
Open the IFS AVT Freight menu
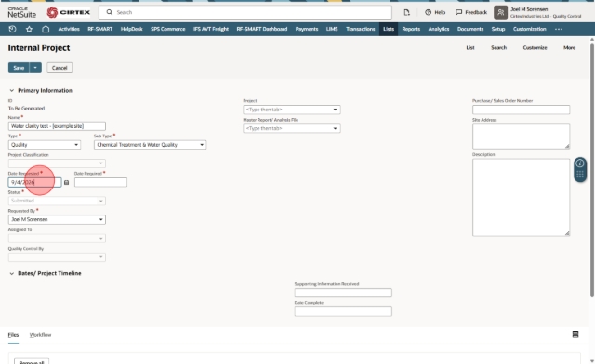[x=211, y=29]
